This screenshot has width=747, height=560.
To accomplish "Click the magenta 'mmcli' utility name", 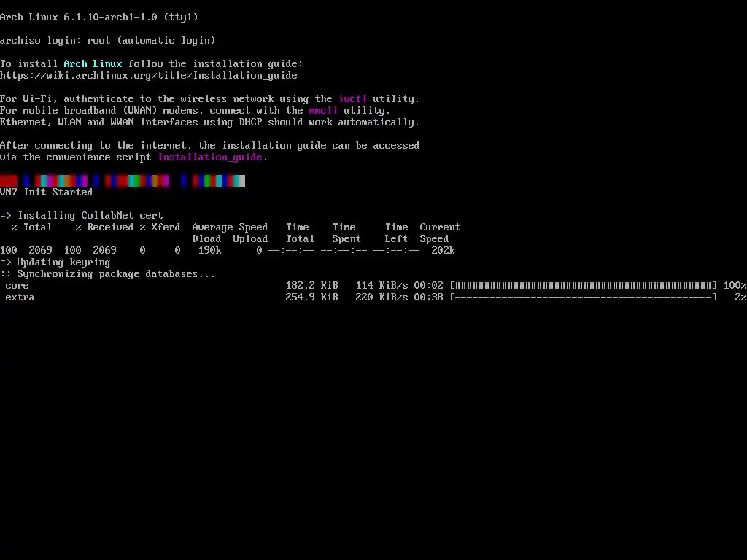I will (x=323, y=111).
